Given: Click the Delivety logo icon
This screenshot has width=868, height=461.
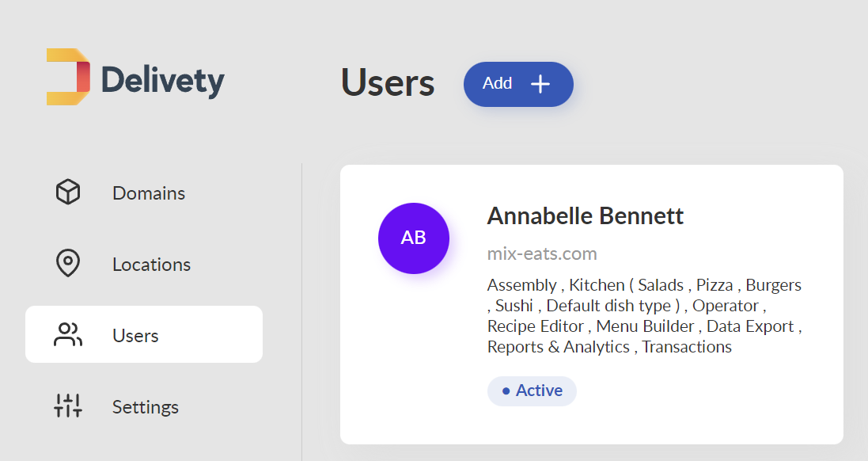Looking at the screenshot, I should [x=68, y=77].
